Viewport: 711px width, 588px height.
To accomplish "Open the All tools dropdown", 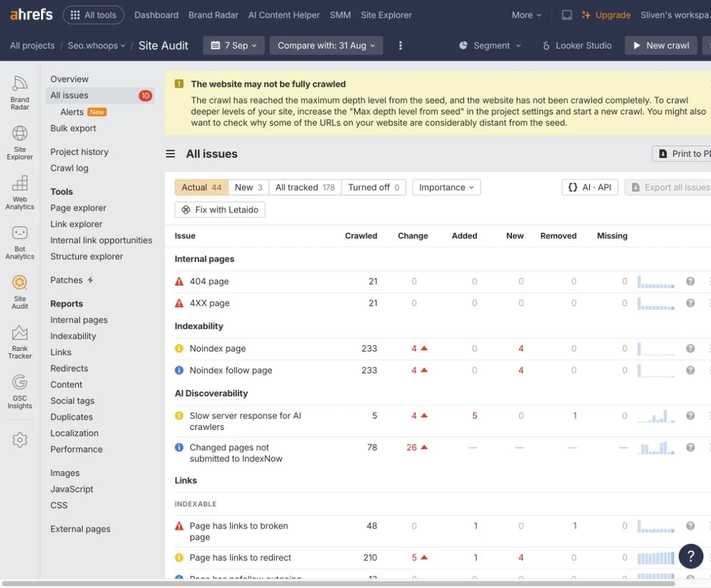I will [x=94, y=15].
